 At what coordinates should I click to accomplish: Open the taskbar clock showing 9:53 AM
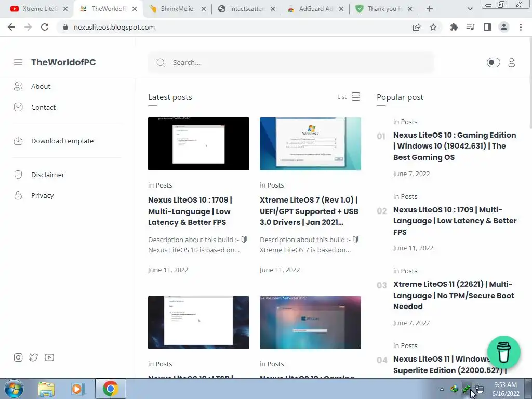click(506, 389)
